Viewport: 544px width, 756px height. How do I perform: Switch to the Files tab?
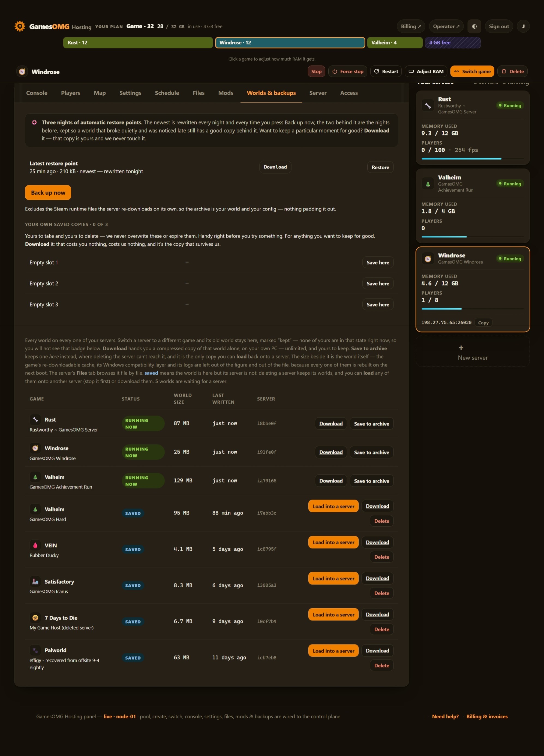click(199, 93)
